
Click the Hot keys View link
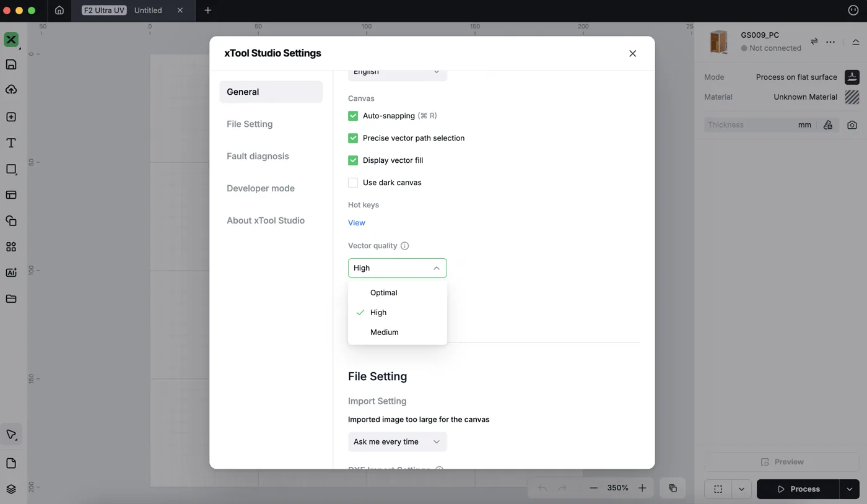[357, 223]
